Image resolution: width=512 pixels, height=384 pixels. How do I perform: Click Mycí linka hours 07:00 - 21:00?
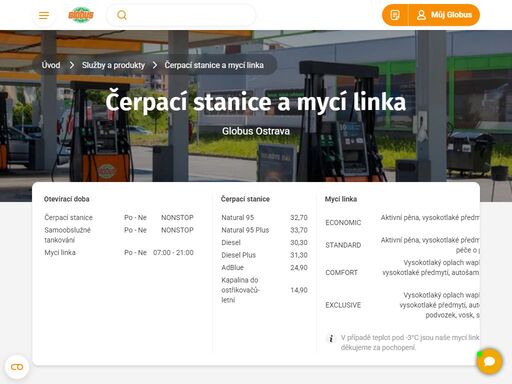pos(173,253)
